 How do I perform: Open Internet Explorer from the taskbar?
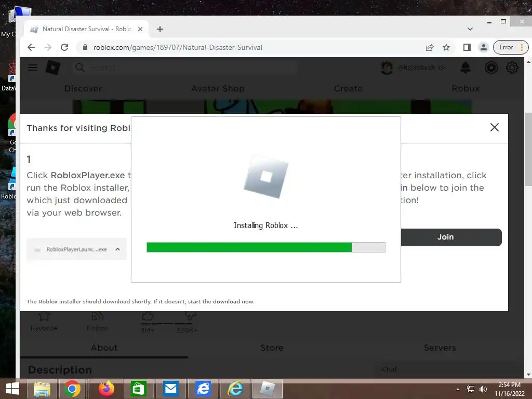(x=235, y=389)
